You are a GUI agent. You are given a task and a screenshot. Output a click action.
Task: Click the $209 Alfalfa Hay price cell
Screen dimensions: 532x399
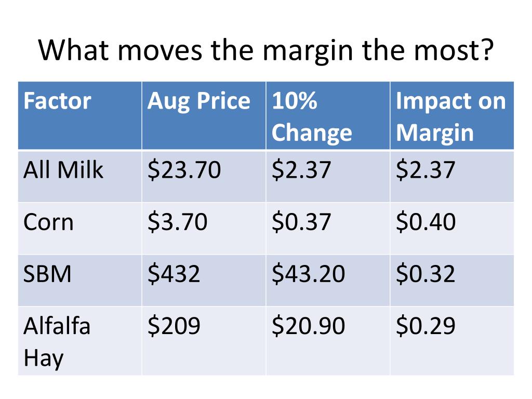click(204, 341)
